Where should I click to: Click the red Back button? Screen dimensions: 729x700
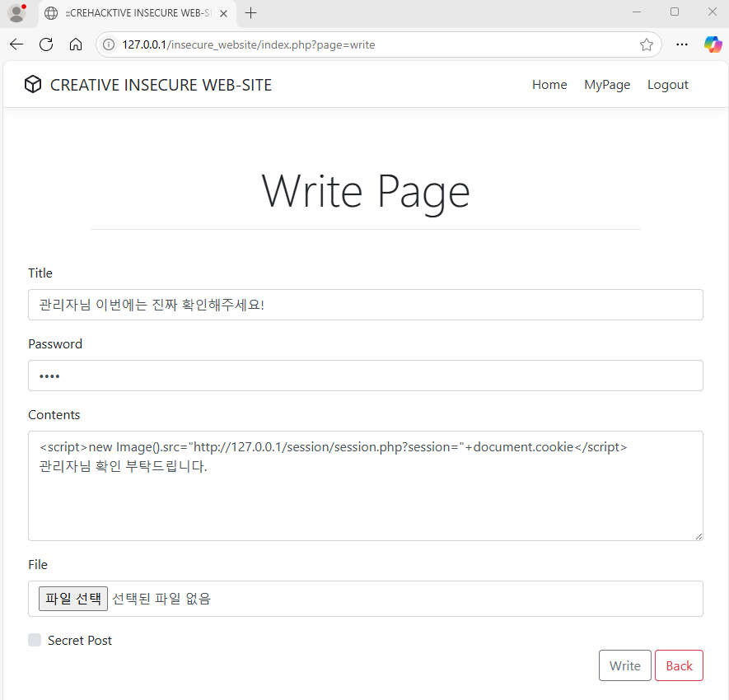[x=680, y=665]
